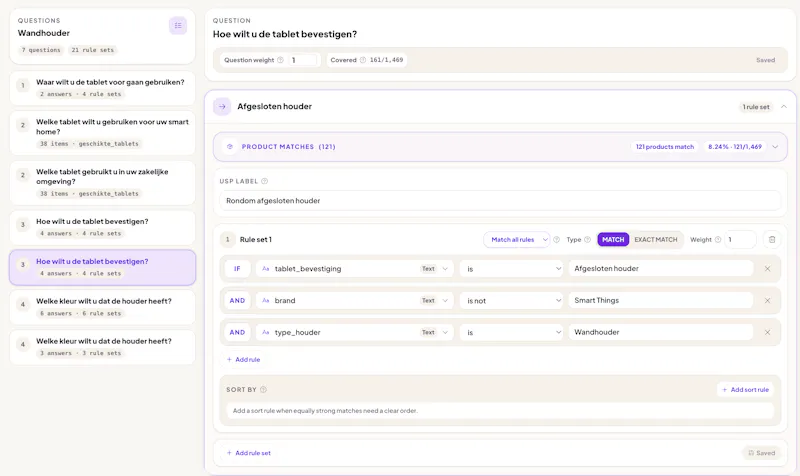The image size is (800, 476).
Task: Click the 7 questions tag
Action: coord(41,50)
